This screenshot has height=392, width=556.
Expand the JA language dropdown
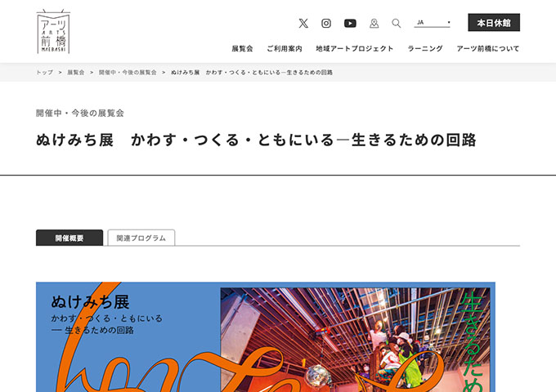coord(433,23)
